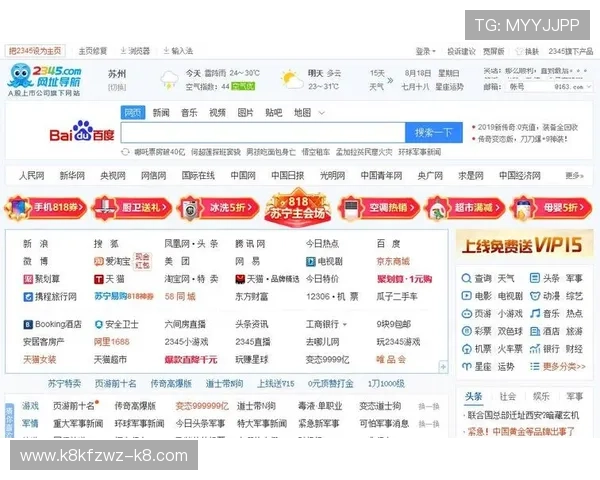Screen dimensions: 600x480
Task: Click the Booking酒店 B icon
Action: point(28,325)
